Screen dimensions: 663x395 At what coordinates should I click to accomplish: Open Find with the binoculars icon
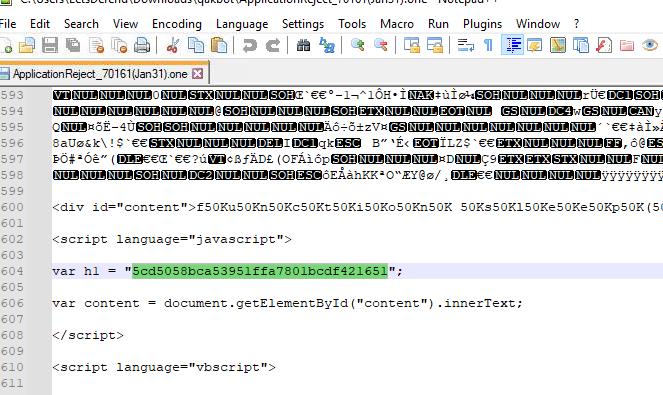[x=303, y=45]
